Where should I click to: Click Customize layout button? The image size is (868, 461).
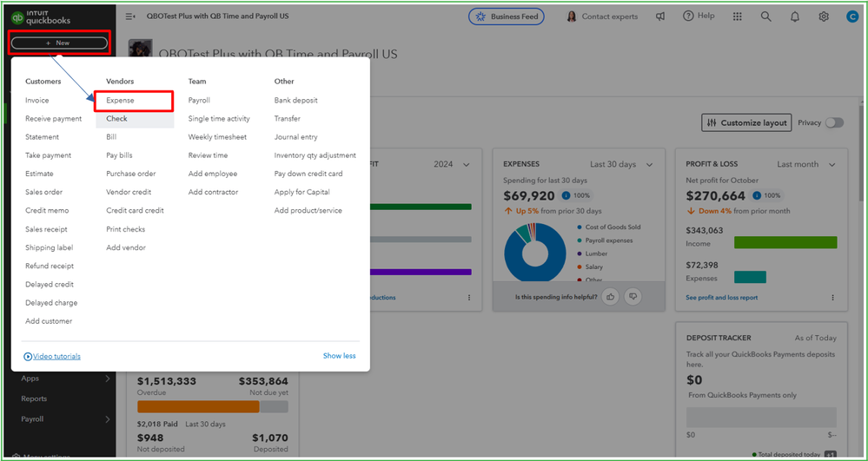tap(746, 123)
